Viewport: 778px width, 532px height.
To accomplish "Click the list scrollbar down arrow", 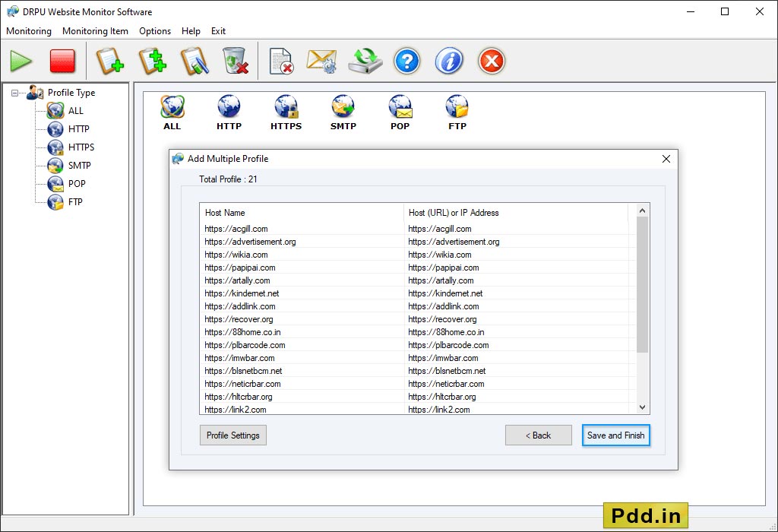I will (642, 407).
